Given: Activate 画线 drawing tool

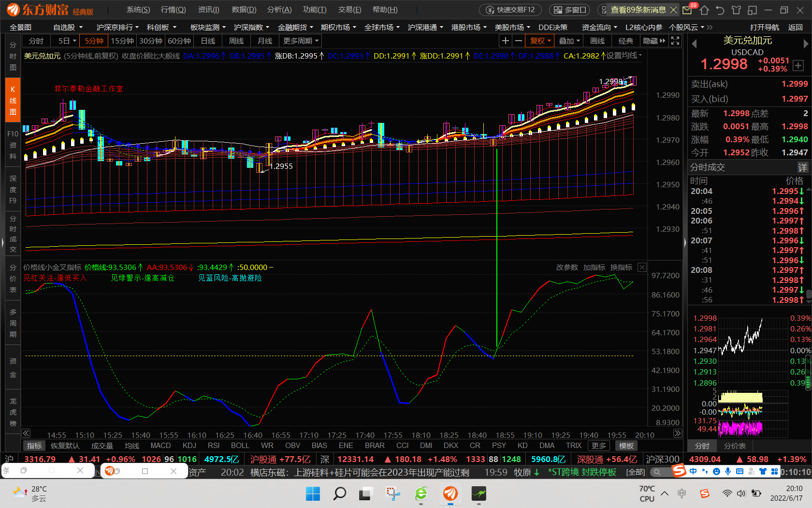Looking at the screenshot, I should [597, 41].
